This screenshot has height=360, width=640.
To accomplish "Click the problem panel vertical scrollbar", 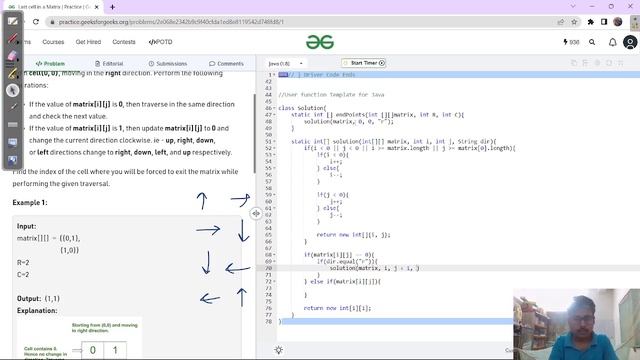I will point(254,134).
